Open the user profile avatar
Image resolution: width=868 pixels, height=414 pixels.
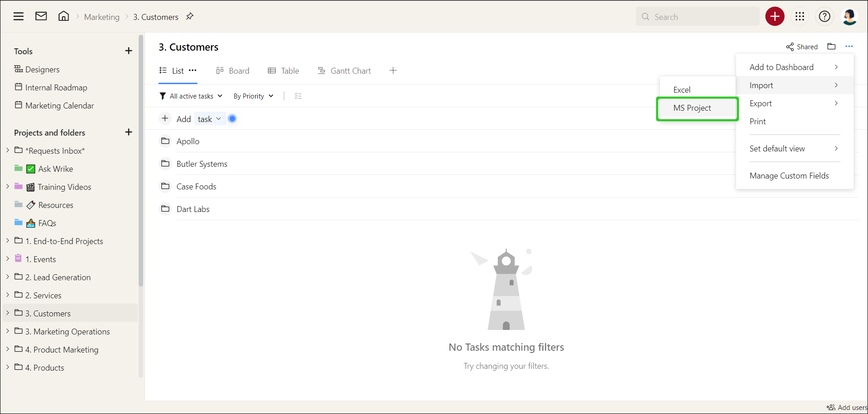tap(849, 17)
